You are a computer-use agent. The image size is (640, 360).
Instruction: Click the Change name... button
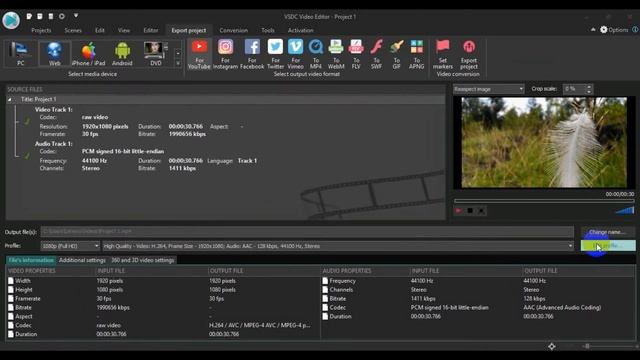point(608,232)
